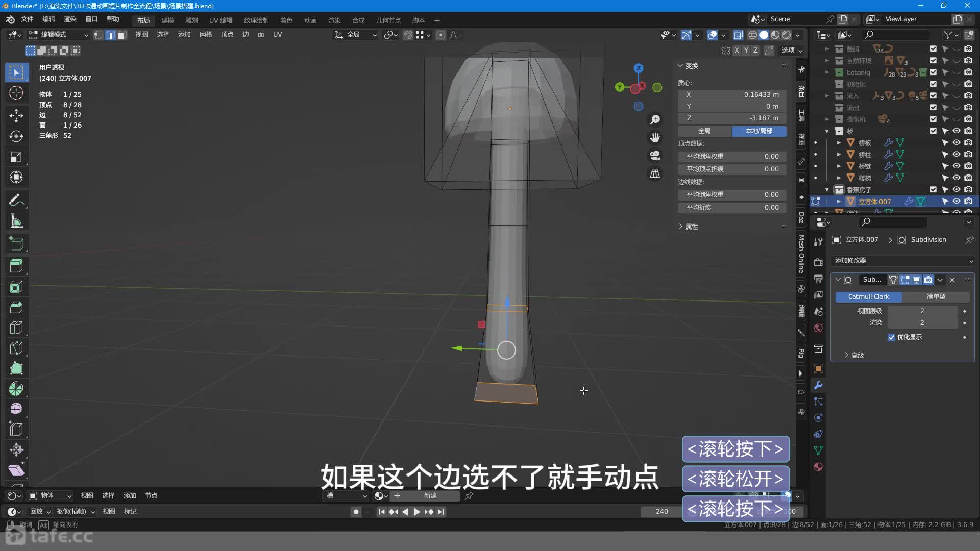Select the Knife tool
Image resolution: width=980 pixels, height=551 pixels.
(x=16, y=348)
